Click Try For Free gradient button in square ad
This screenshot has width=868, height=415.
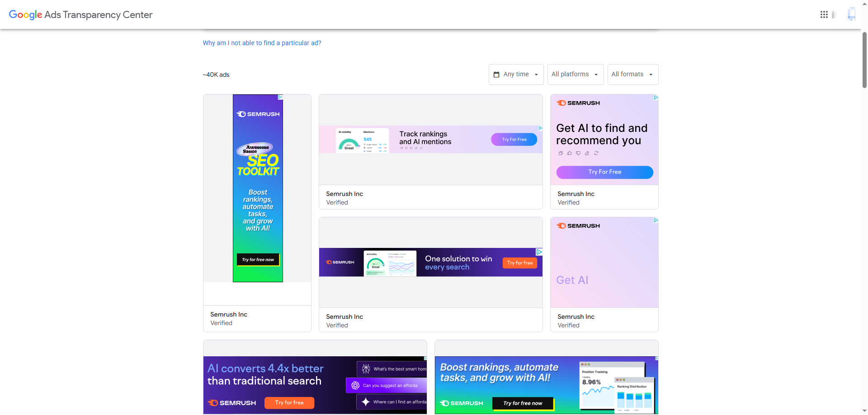pos(604,172)
